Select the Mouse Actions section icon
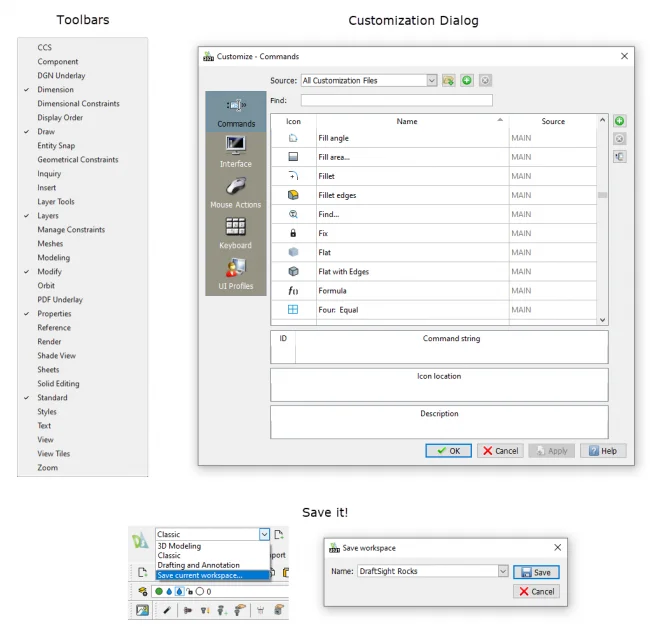This screenshot has width=650, height=639. (x=236, y=192)
